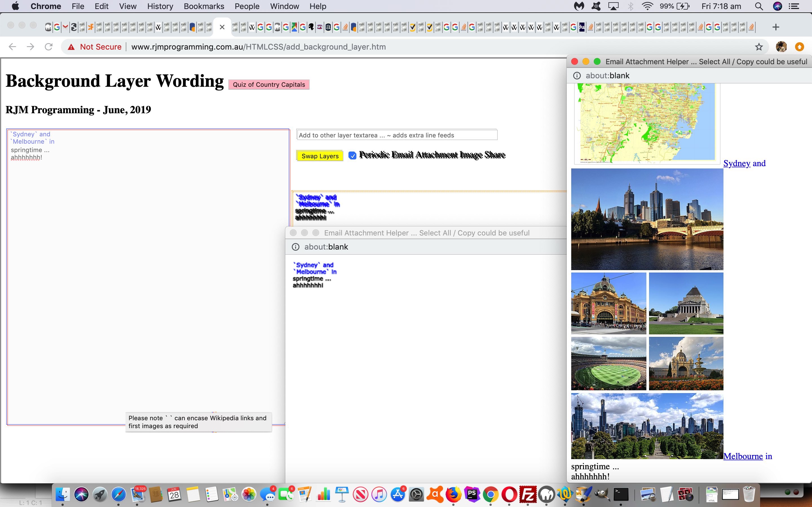Enable the about:blank security info toggle
Viewport: 812px width, 507px height.
[296, 246]
